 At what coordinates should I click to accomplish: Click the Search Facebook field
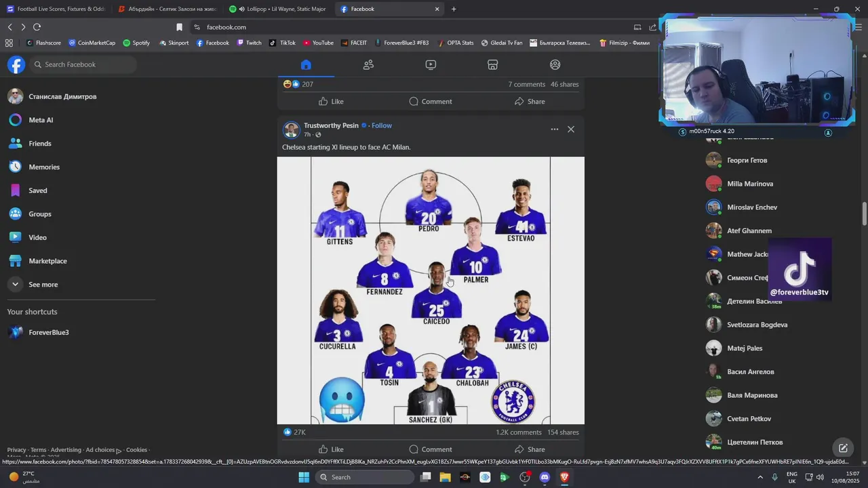point(83,64)
